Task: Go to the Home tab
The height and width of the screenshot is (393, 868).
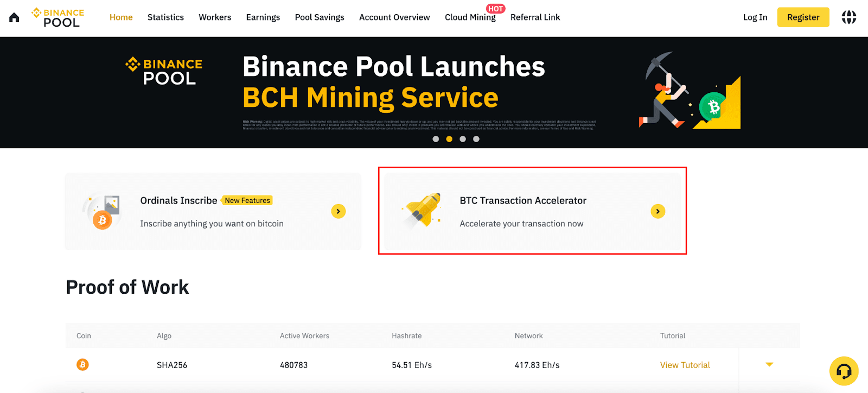Action: point(121,17)
